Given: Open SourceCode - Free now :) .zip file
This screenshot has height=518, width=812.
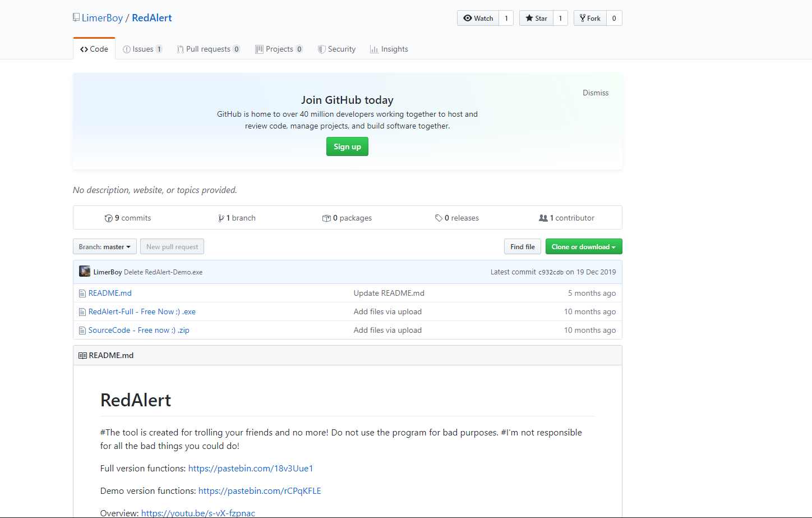Looking at the screenshot, I should click(x=139, y=330).
